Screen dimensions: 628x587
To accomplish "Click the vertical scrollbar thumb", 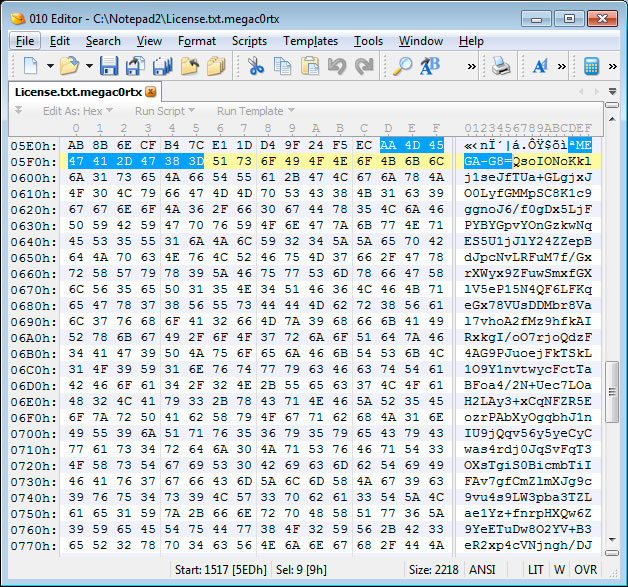I will 612,392.
